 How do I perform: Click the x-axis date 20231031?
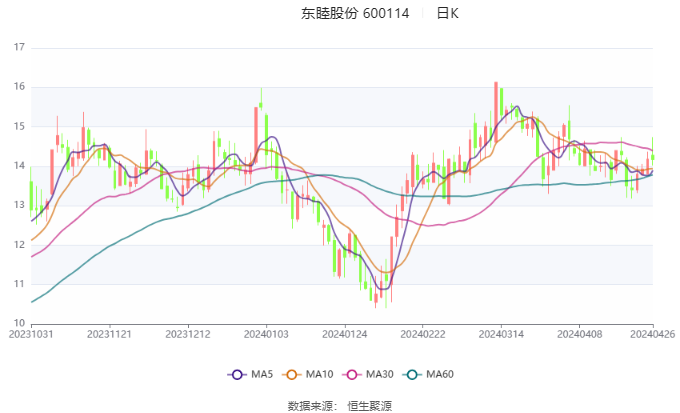(x=31, y=334)
